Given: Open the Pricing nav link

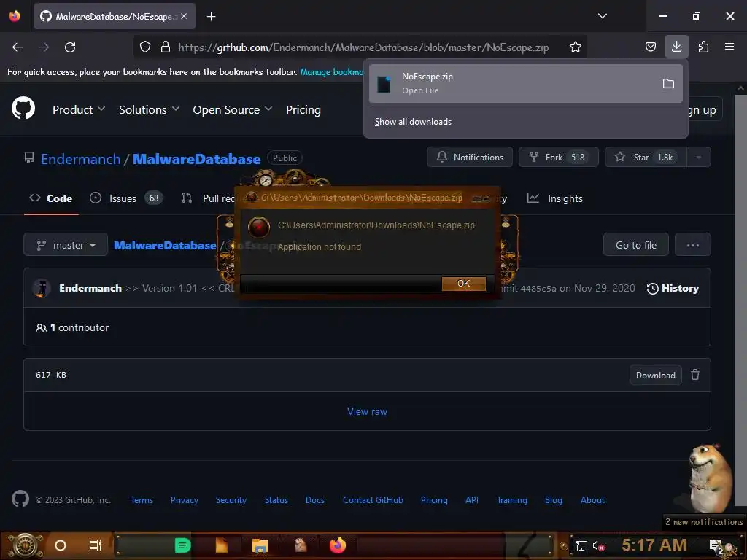Looking at the screenshot, I should tap(303, 109).
